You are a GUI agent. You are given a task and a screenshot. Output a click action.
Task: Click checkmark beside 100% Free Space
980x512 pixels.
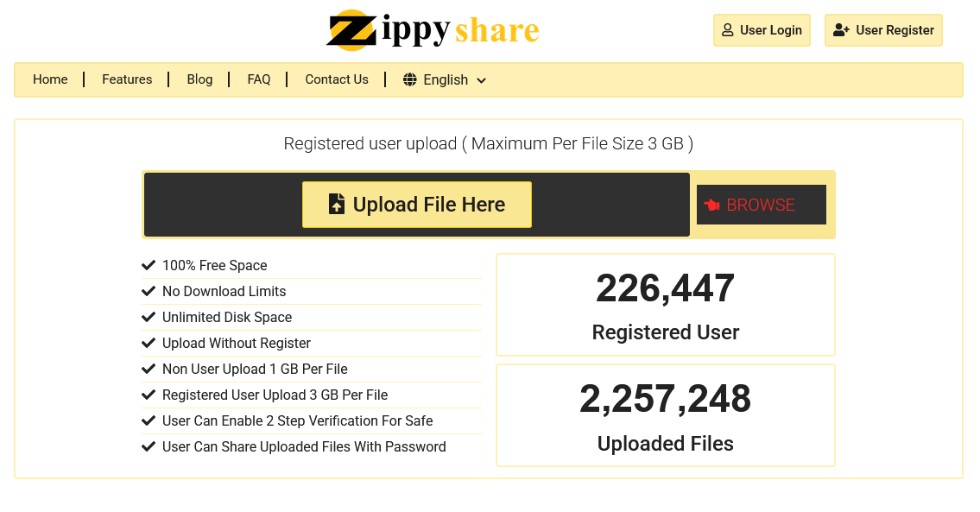tap(149, 265)
